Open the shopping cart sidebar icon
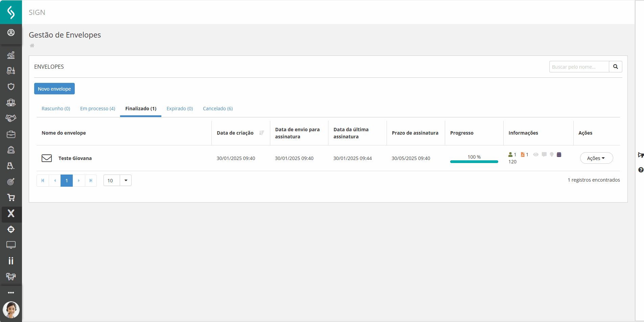 pos(11,198)
